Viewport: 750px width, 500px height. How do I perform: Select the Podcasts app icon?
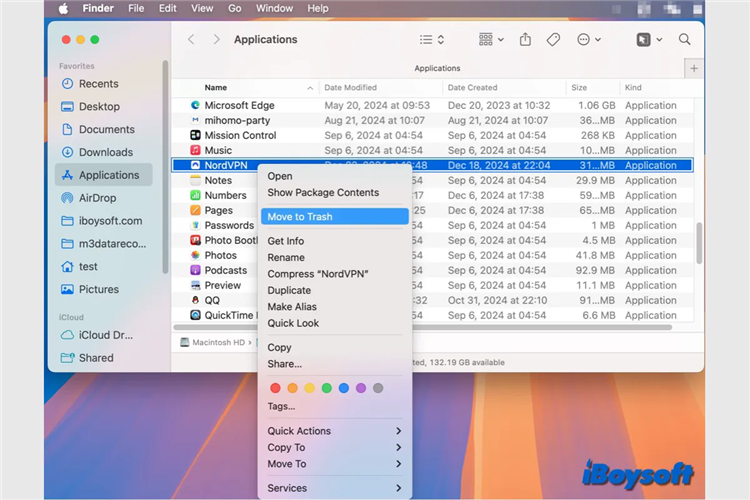pyautogui.click(x=195, y=270)
